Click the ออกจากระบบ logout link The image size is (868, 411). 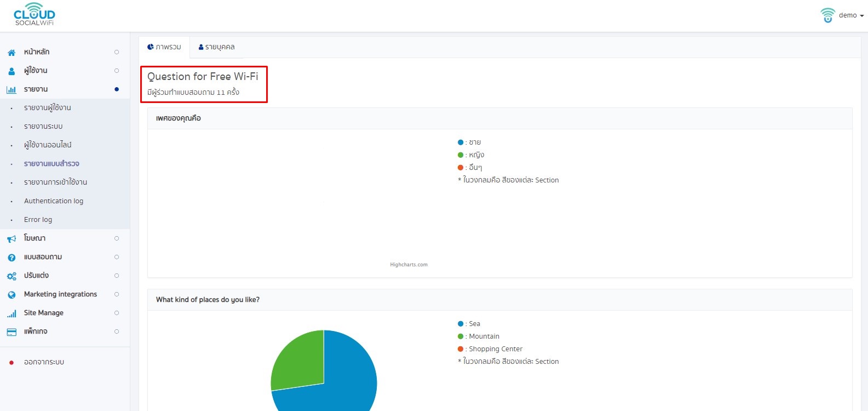click(44, 362)
